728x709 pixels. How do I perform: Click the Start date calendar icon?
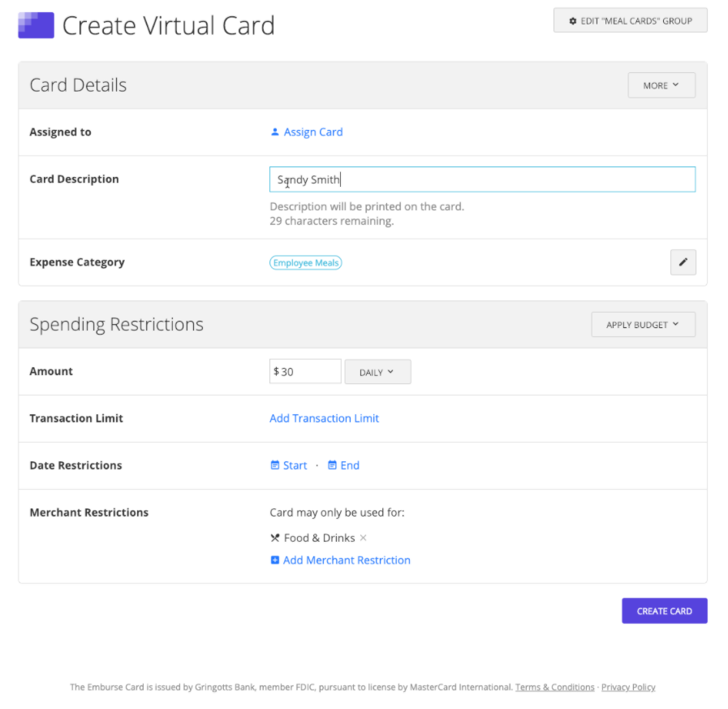pyautogui.click(x=275, y=465)
